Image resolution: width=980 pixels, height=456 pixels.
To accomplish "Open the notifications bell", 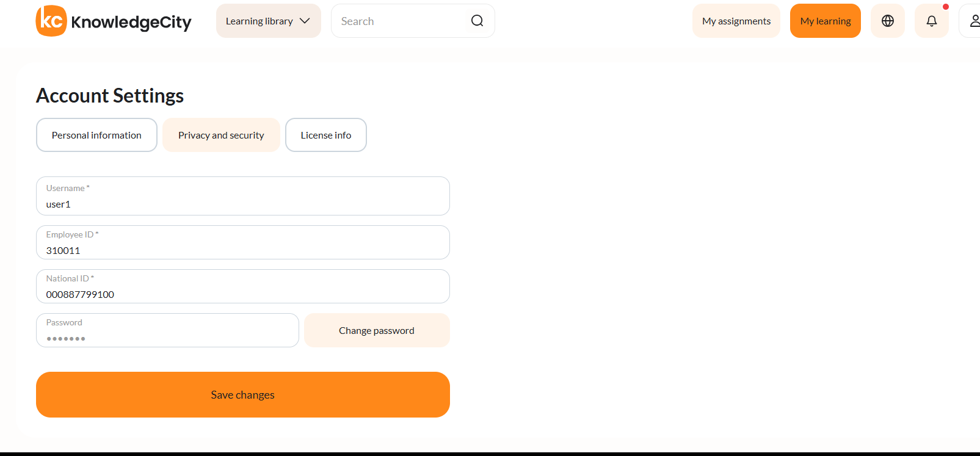I will coord(932,21).
